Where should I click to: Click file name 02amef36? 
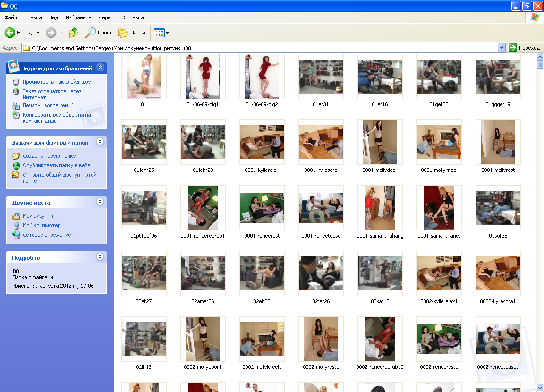tap(203, 301)
